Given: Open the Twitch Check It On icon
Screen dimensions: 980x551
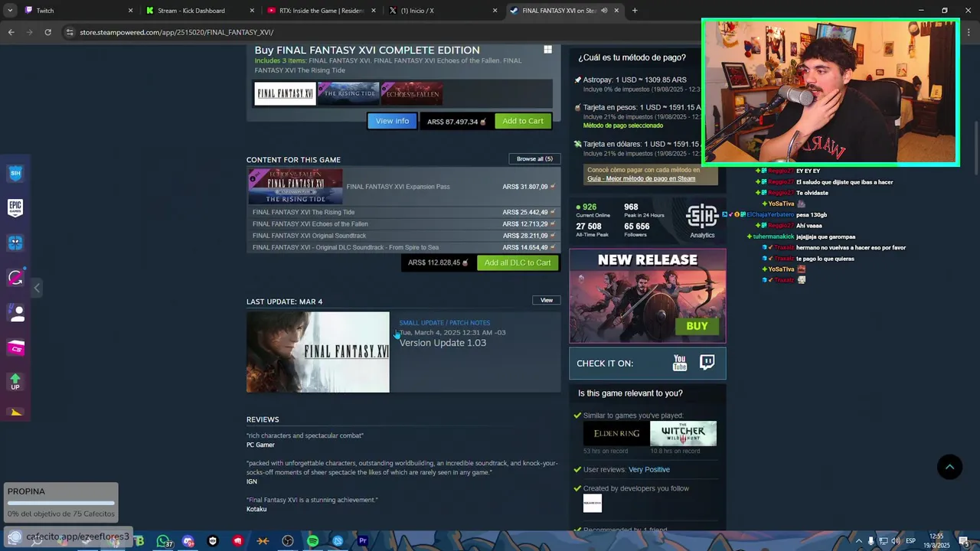Looking at the screenshot, I should point(707,363).
